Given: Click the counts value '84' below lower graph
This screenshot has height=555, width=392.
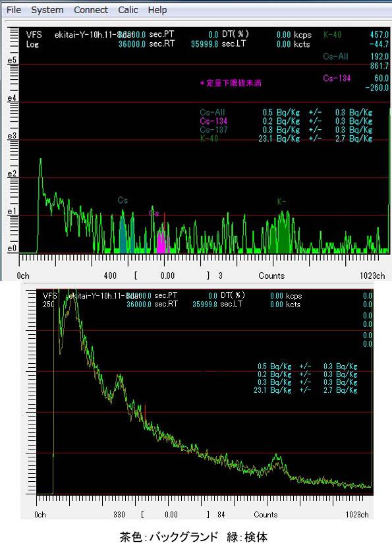Looking at the screenshot, I should [221, 514].
